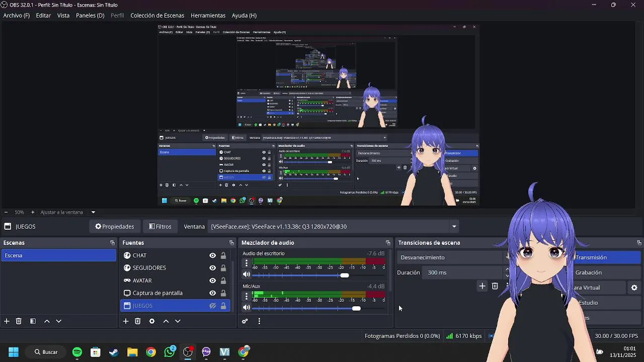Click Filtros button
The height and width of the screenshot is (362, 644).
(160, 226)
